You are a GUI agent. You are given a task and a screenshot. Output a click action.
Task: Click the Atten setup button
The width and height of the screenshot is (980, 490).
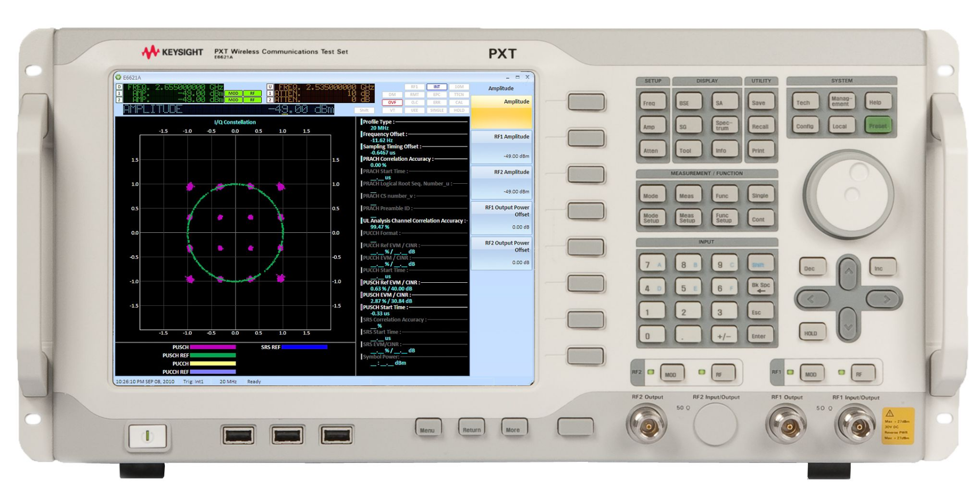click(653, 150)
